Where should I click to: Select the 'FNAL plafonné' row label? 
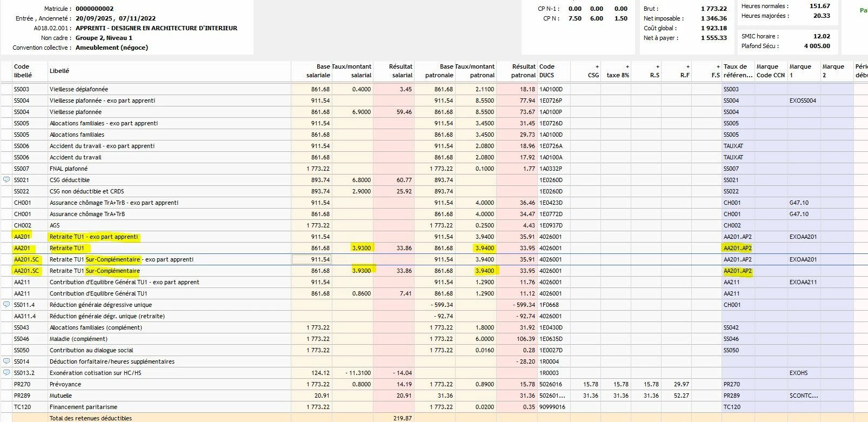click(x=69, y=169)
